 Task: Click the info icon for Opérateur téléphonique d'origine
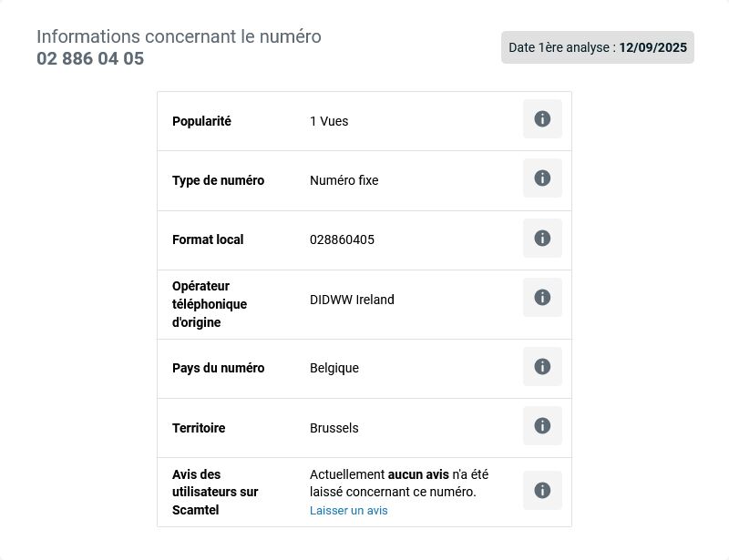(542, 298)
